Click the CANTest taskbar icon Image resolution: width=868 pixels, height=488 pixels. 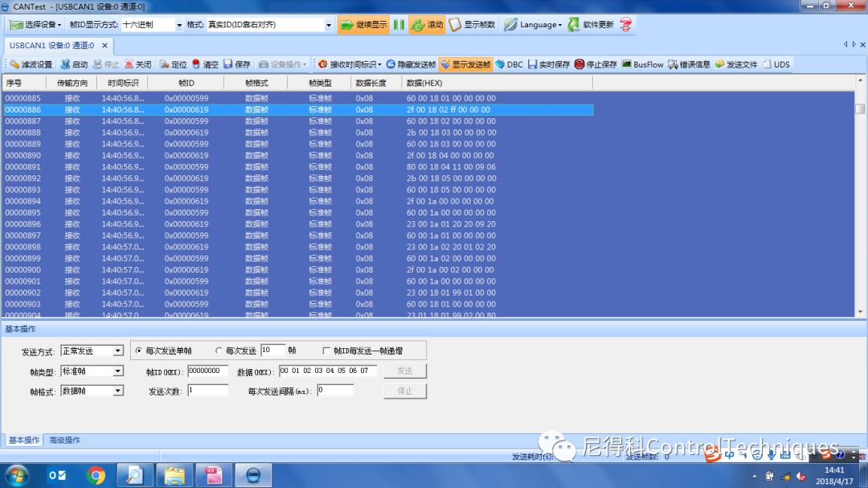(253, 476)
